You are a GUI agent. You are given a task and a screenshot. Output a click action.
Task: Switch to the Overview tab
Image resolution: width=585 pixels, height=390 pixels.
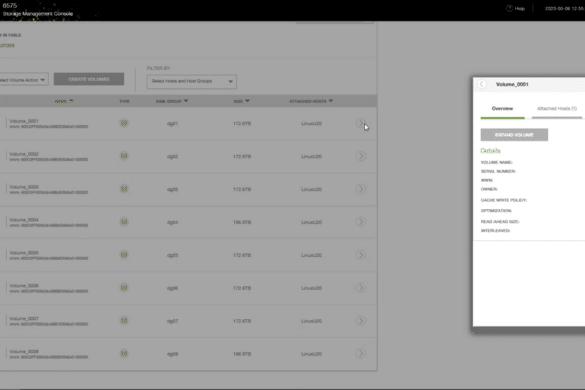(x=502, y=109)
